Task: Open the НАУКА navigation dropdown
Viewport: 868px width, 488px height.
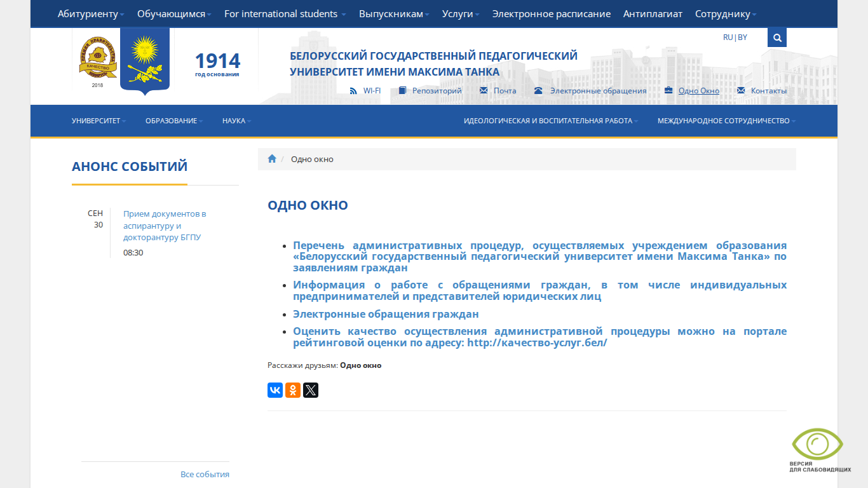Action: tap(236, 121)
